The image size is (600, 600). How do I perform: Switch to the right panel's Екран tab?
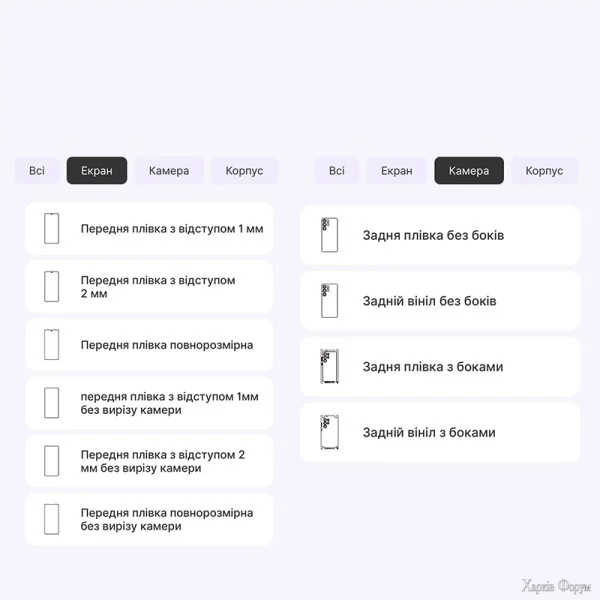397,171
